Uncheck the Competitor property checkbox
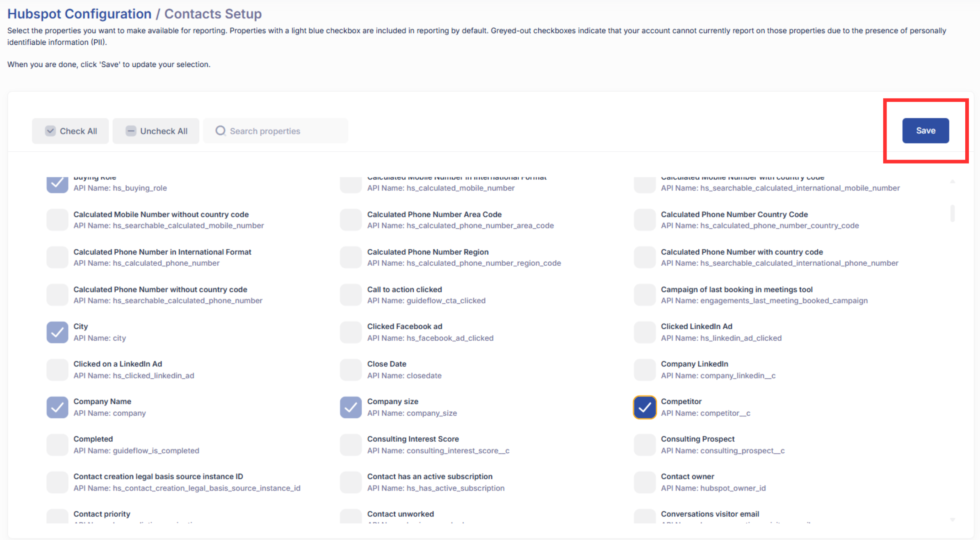 click(644, 407)
